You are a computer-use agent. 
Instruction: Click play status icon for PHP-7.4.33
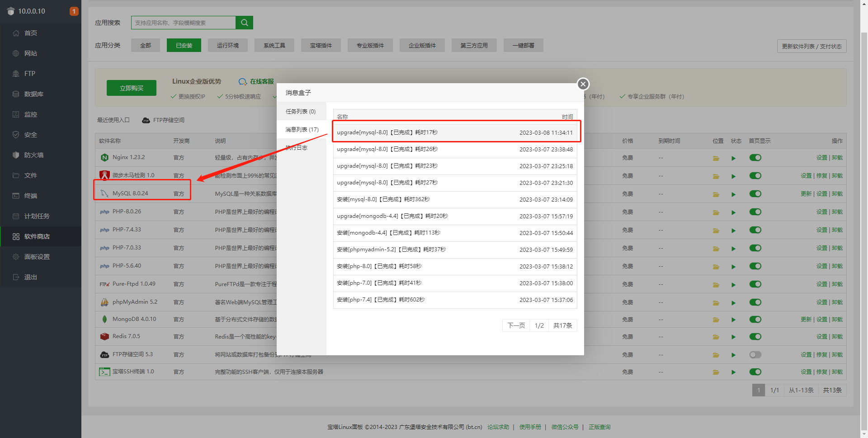coord(733,231)
